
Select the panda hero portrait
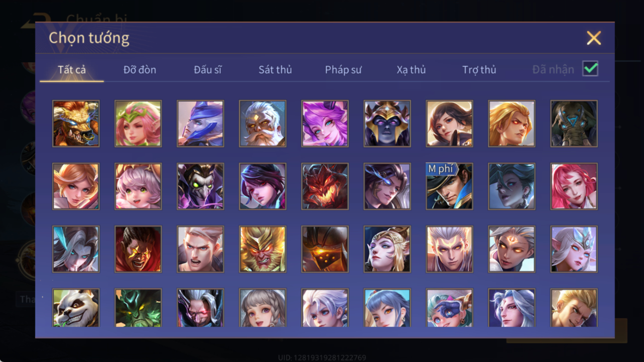click(x=76, y=308)
